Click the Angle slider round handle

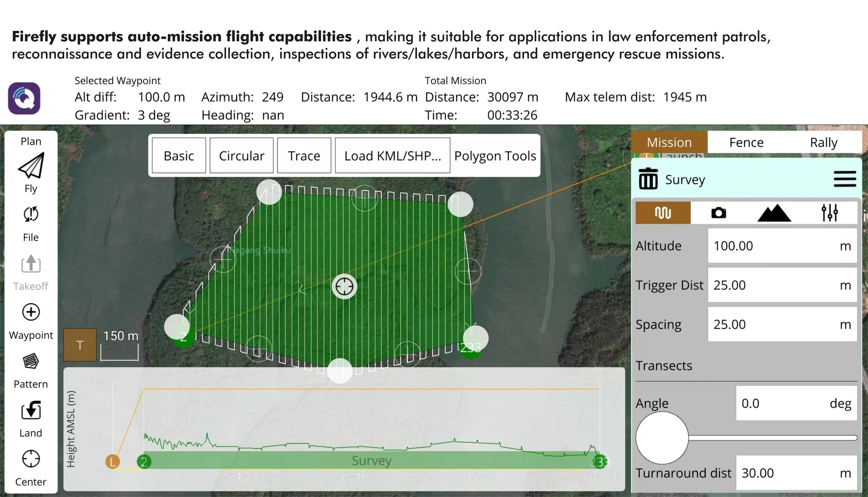point(662,438)
